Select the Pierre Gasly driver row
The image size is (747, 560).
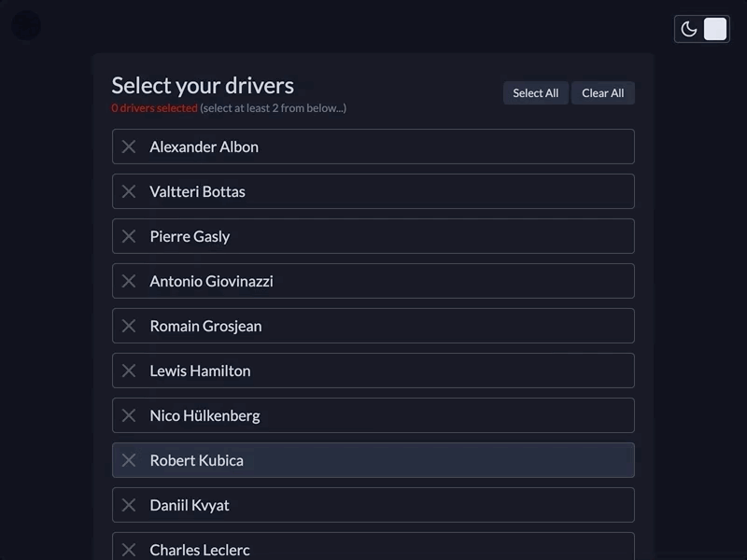click(x=373, y=236)
